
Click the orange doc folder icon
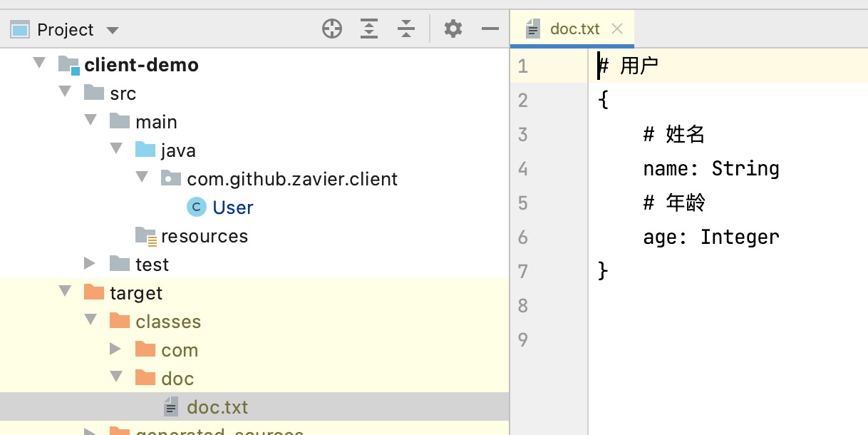coord(145,378)
